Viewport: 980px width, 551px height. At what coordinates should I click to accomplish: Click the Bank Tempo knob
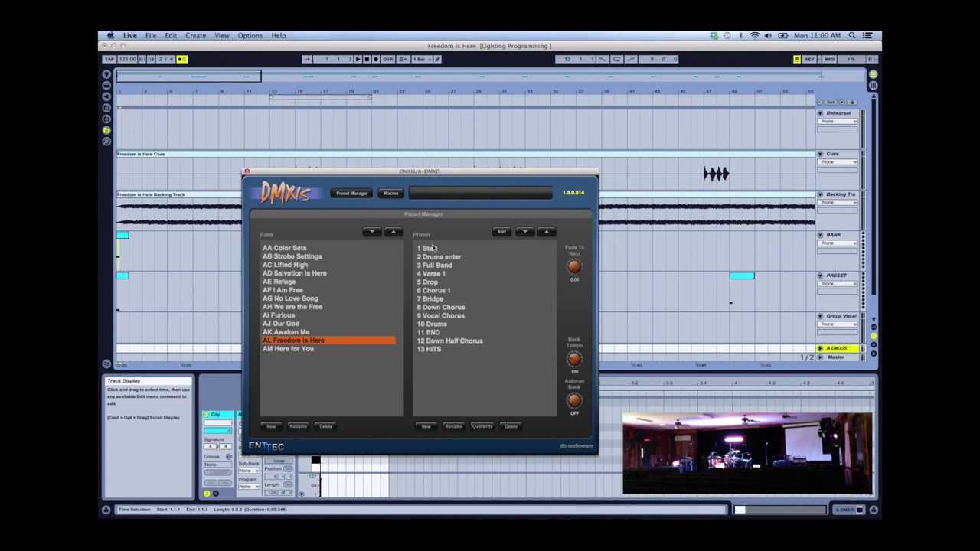[x=574, y=358]
